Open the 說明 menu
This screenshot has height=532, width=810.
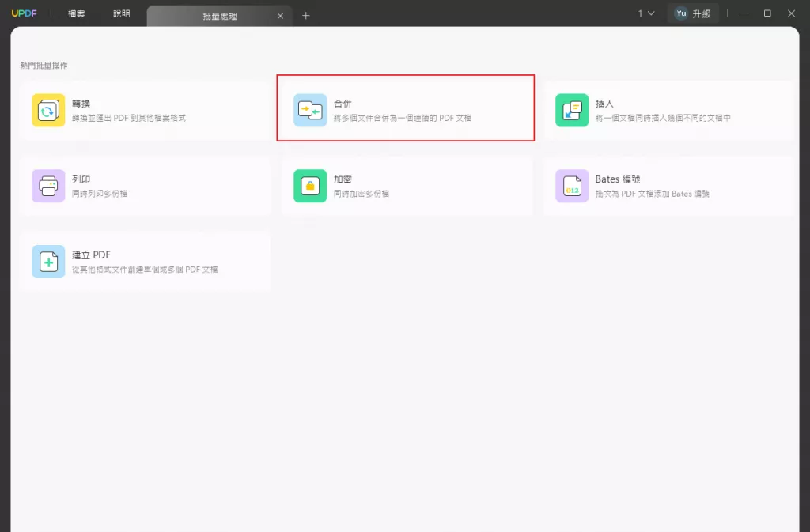121,13
